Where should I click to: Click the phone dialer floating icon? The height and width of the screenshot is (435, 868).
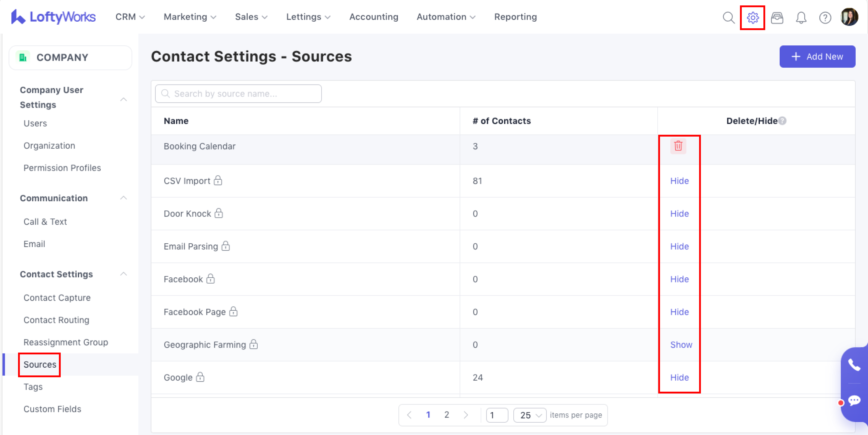point(854,365)
